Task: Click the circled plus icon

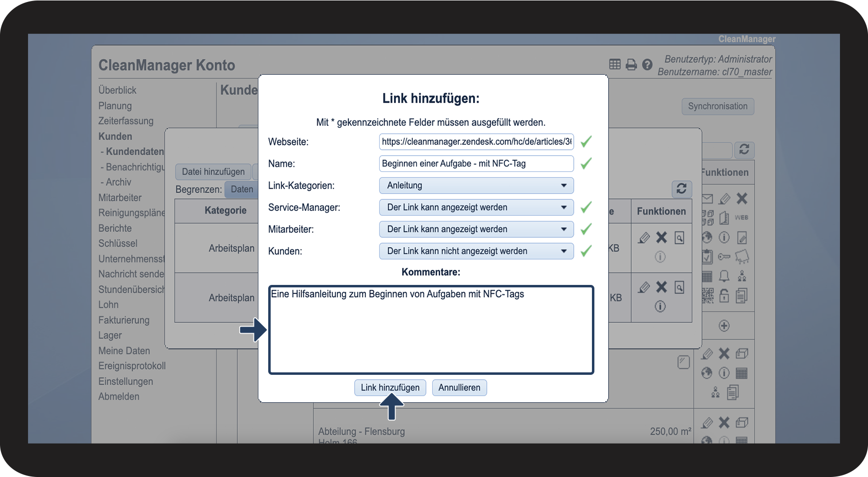Action: (x=724, y=326)
